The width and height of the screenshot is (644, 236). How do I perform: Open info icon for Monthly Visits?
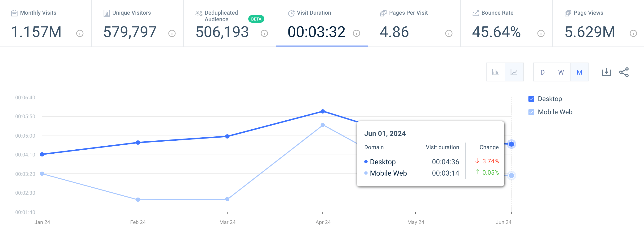coord(80,33)
